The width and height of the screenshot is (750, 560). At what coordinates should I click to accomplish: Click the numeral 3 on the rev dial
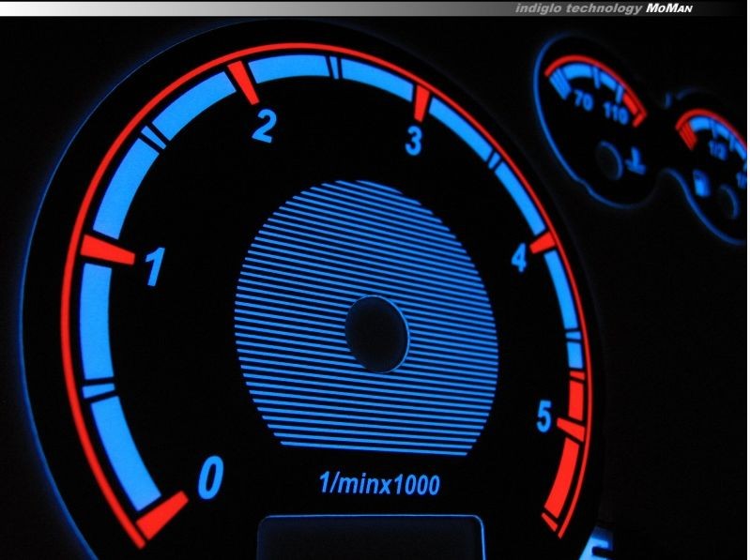tap(414, 141)
